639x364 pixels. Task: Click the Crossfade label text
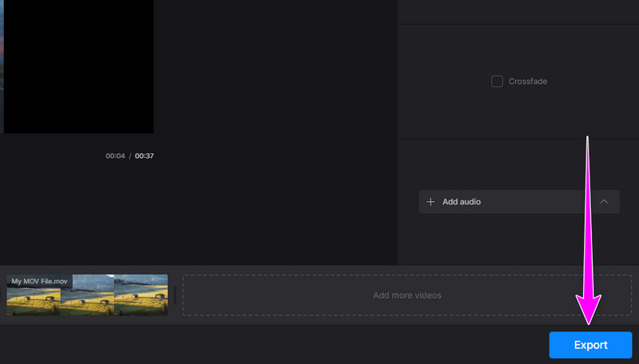coord(527,81)
